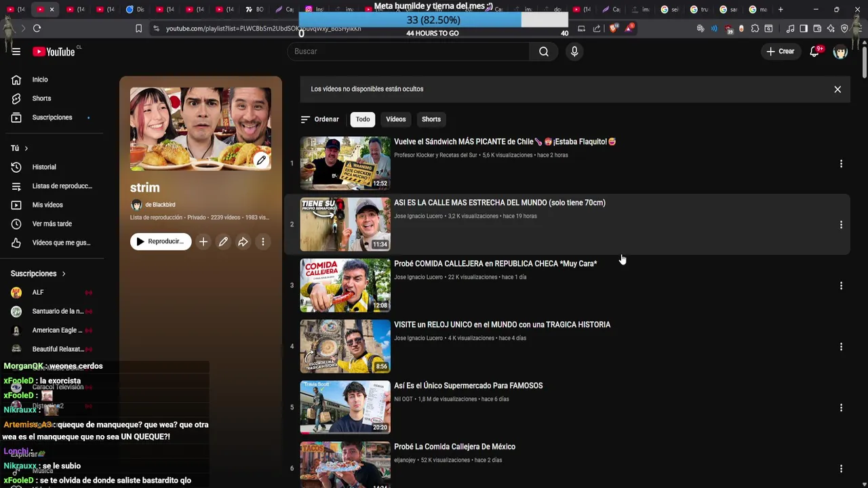Open the account avatar menu
This screenshot has height=488, width=868.
(840, 52)
